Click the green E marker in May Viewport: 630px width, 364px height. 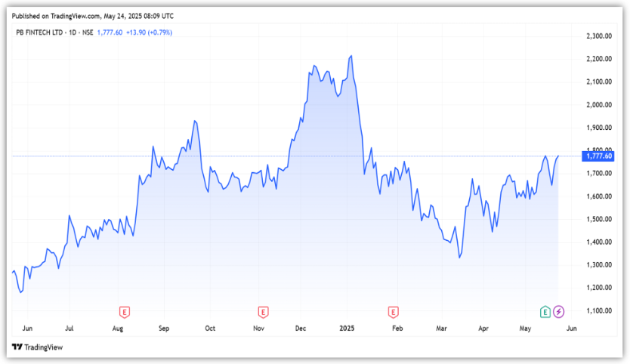pyautogui.click(x=545, y=311)
